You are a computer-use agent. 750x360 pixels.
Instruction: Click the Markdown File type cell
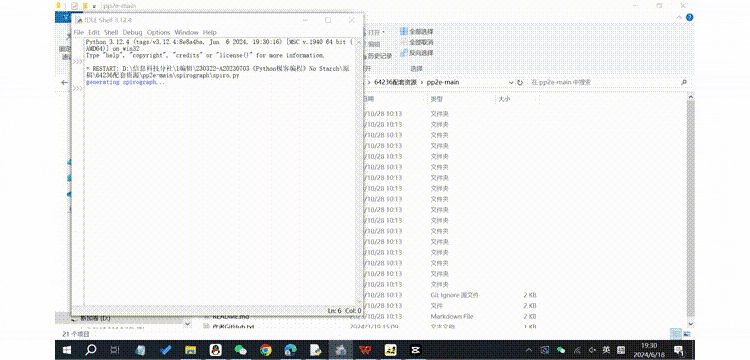452,316
